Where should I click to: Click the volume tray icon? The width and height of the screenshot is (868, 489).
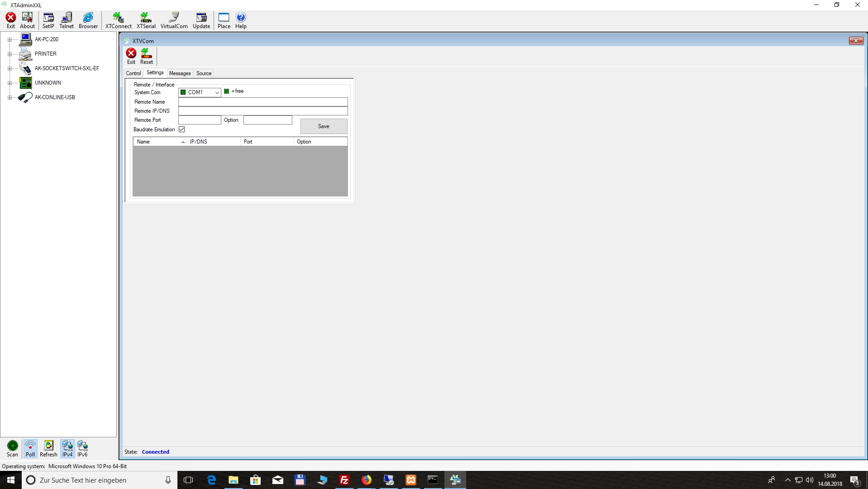810,480
